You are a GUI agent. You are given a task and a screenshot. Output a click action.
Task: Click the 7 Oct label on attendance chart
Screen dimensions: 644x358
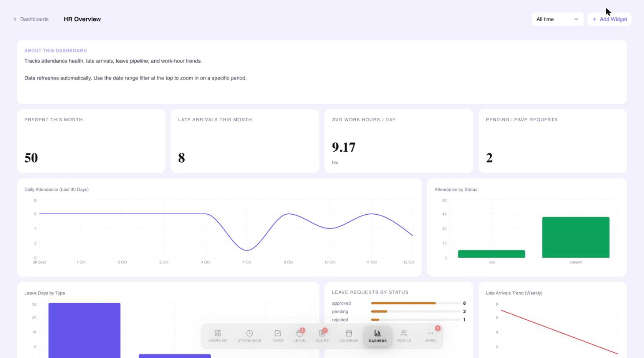246,262
